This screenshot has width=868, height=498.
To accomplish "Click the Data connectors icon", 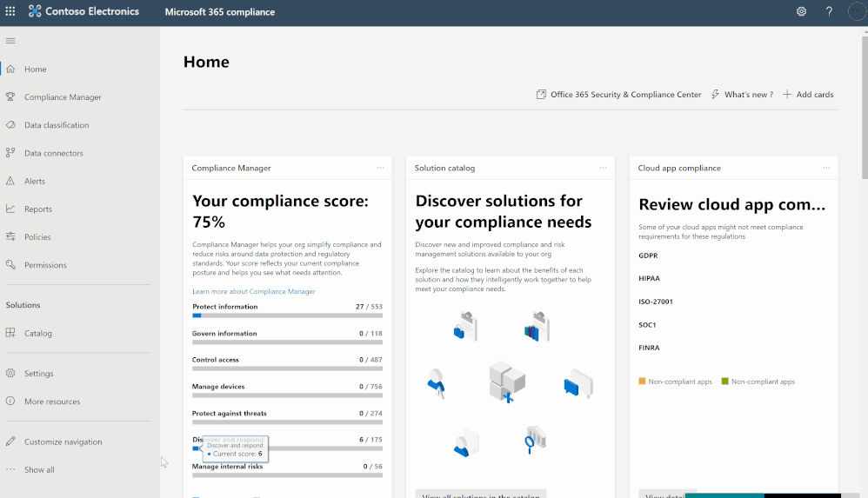I will point(10,153).
